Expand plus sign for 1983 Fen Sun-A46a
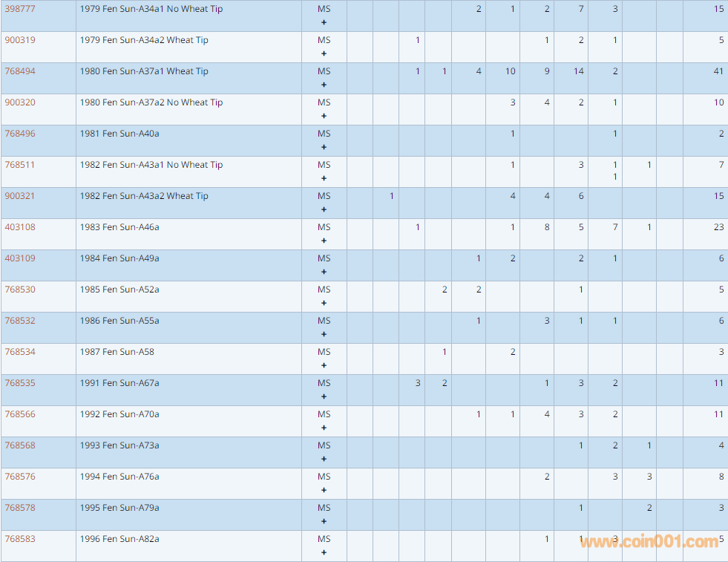 click(324, 241)
